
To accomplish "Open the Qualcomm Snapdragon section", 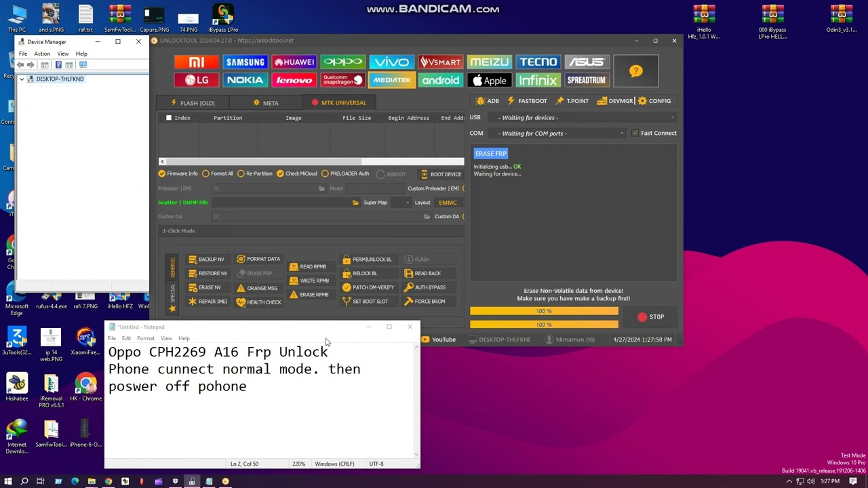I will click(x=342, y=81).
